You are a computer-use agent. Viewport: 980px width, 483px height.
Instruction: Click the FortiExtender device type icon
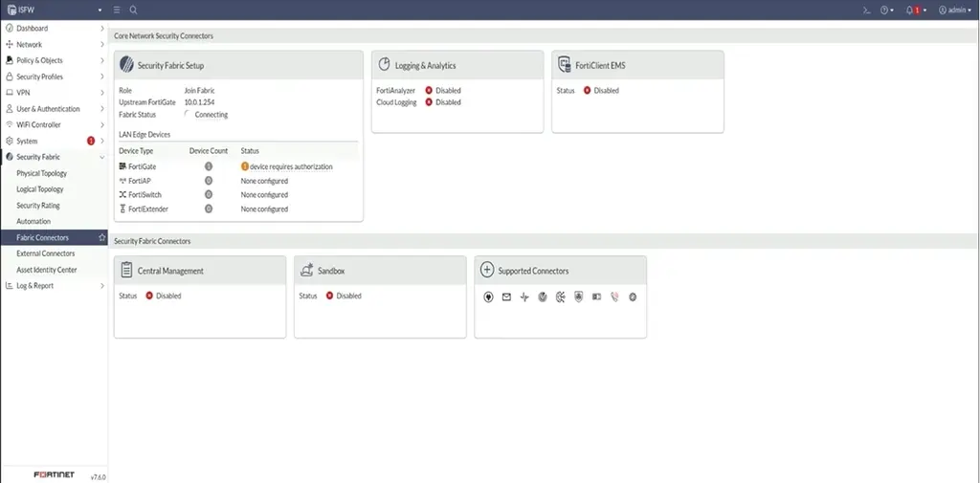pos(123,209)
